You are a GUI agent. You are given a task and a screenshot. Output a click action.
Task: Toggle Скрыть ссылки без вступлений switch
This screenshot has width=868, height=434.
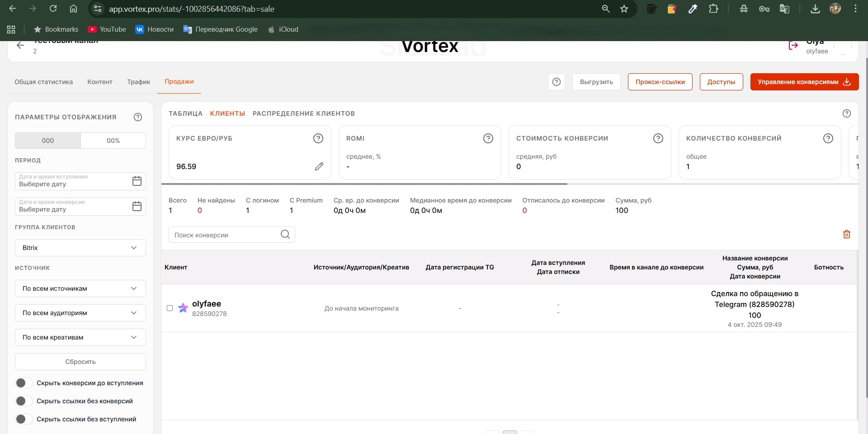(24, 419)
